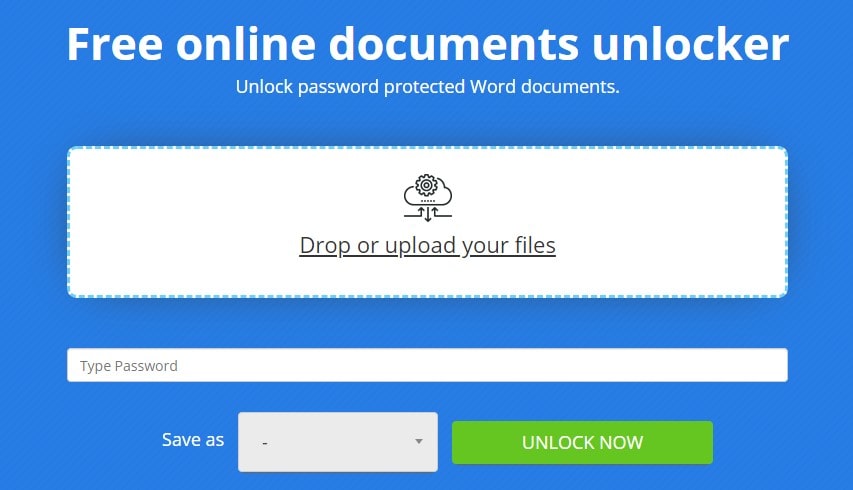This screenshot has height=490, width=853.
Task: Click the word 'Free' in the headline
Action: [115, 44]
